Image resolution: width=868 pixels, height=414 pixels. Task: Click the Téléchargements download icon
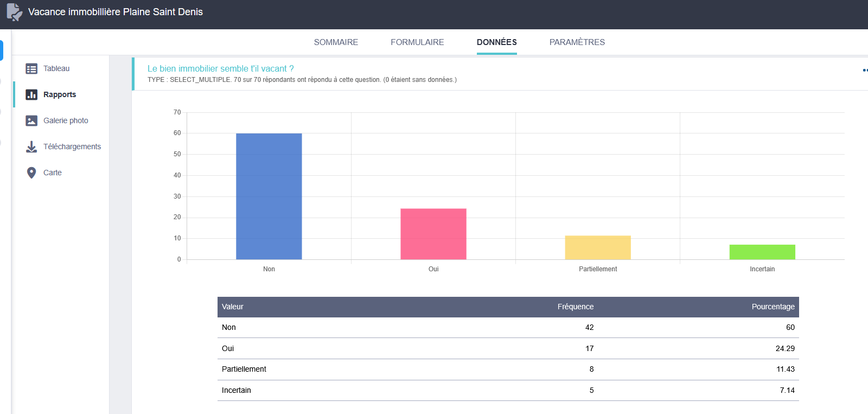tap(31, 147)
